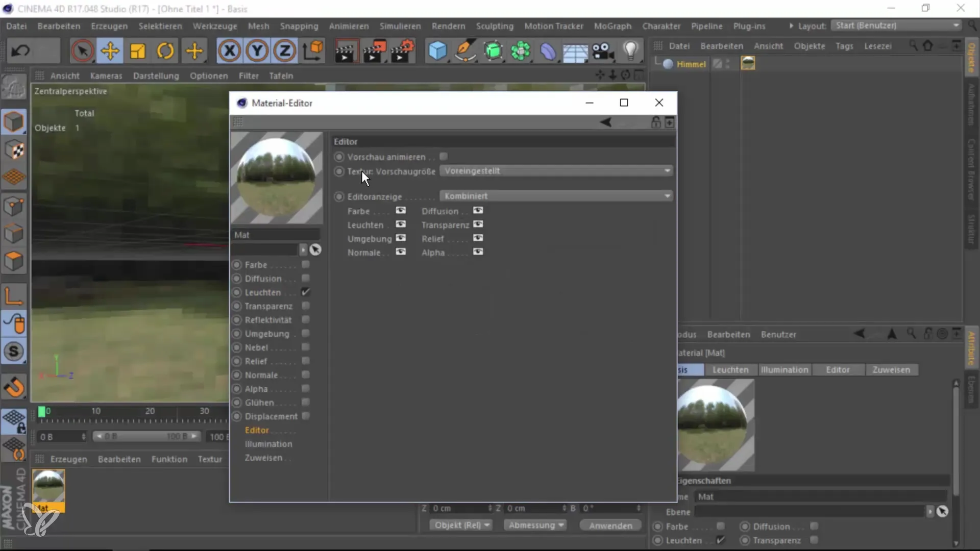Enable the Diffusion channel checkbox
Viewport: 980px width, 551px height.
(306, 278)
